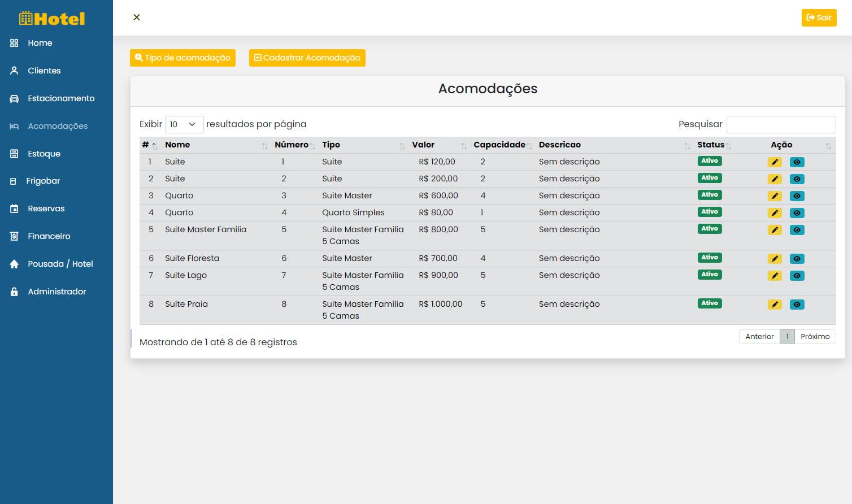Click the Cadastrar Acomodação button
Image resolution: width=852 pixels, height=504 pixels.
[307, 58]
